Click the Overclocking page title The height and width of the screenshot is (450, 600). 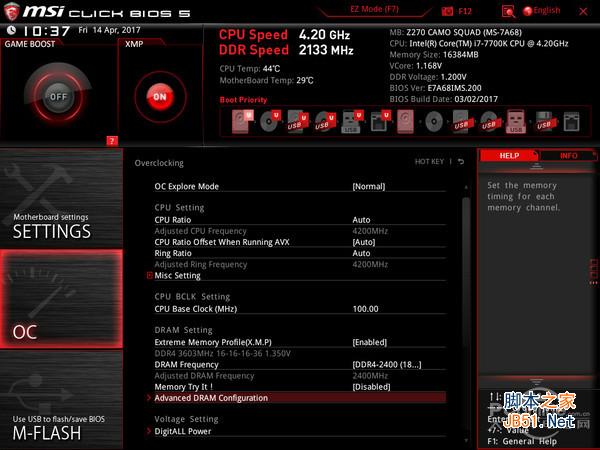159,163
